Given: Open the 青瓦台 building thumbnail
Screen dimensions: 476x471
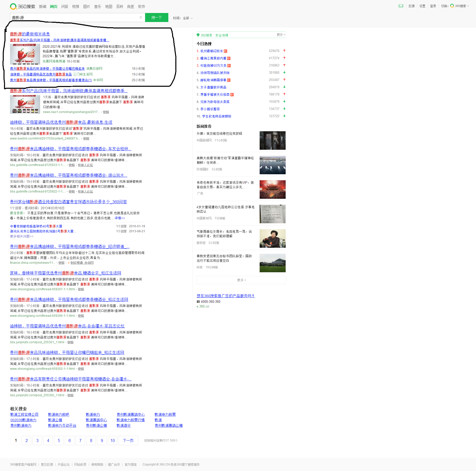Looking at the screenshot, I should [x=272, y=263].
